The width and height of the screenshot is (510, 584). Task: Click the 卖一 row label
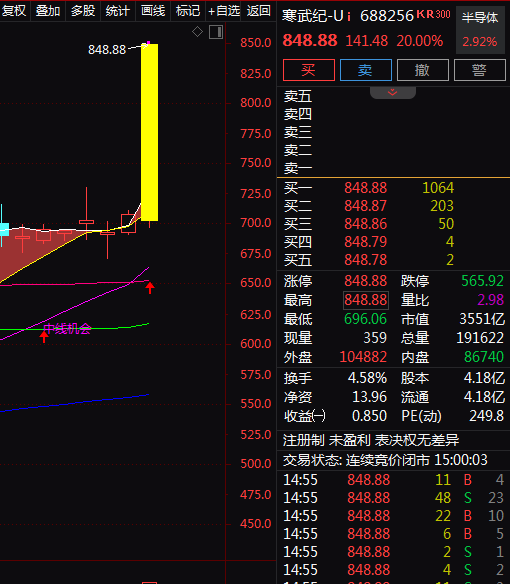coord(298,168)
